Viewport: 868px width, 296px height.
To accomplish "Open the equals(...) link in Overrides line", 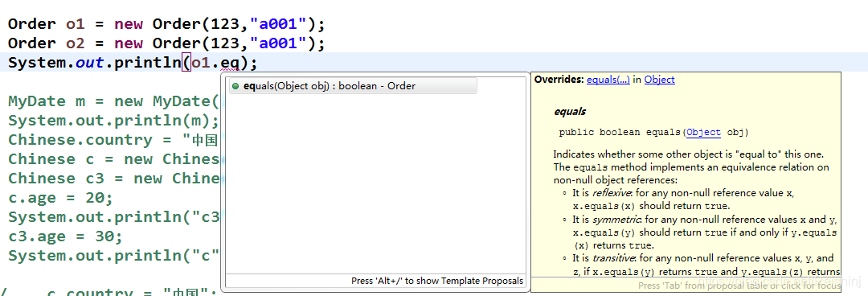I will 608,80.
